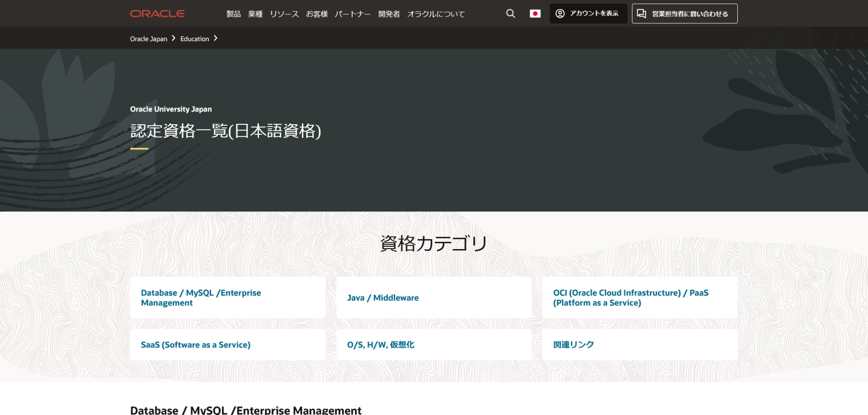Click the Database / MySQL section heading at bottom
The height and width of the screenshot is (415, 868).
click(246, 410)
